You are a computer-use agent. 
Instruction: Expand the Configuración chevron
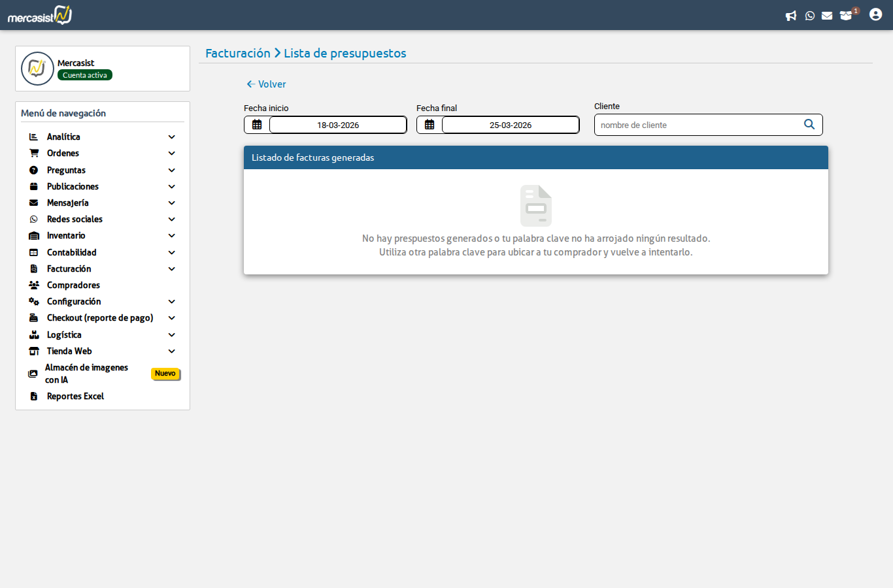tap(172, 302)
